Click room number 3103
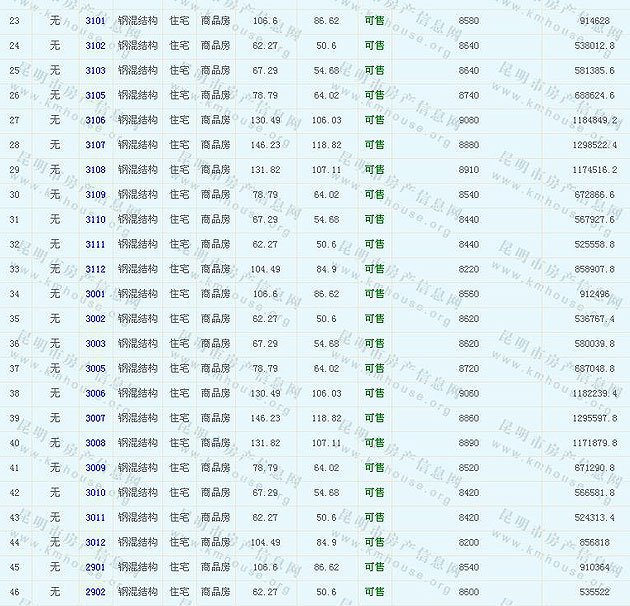Image resolution: width=630 pixels, height=606 pixels. [x=95, y=71]
